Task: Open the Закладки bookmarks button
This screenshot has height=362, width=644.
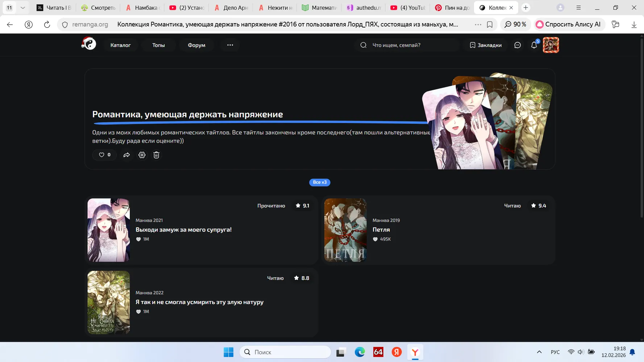Action: tap(486, 45)
